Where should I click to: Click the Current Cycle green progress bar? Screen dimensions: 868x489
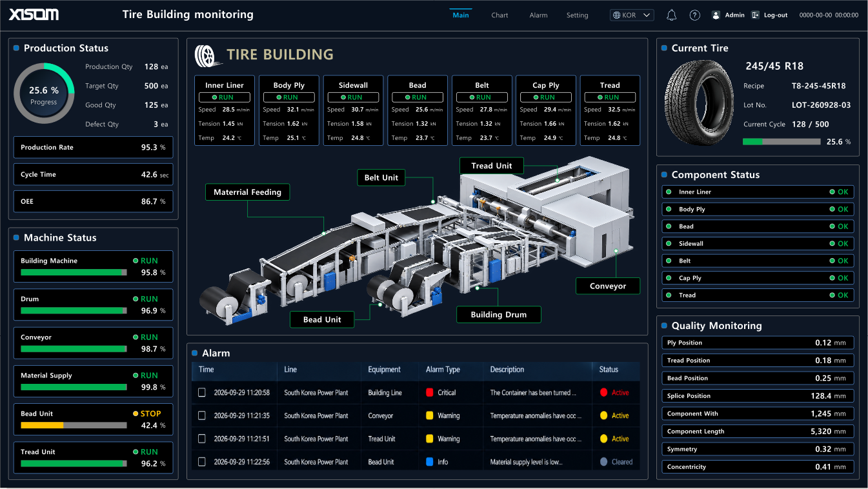pyautogui.click(x=782, y=141)
